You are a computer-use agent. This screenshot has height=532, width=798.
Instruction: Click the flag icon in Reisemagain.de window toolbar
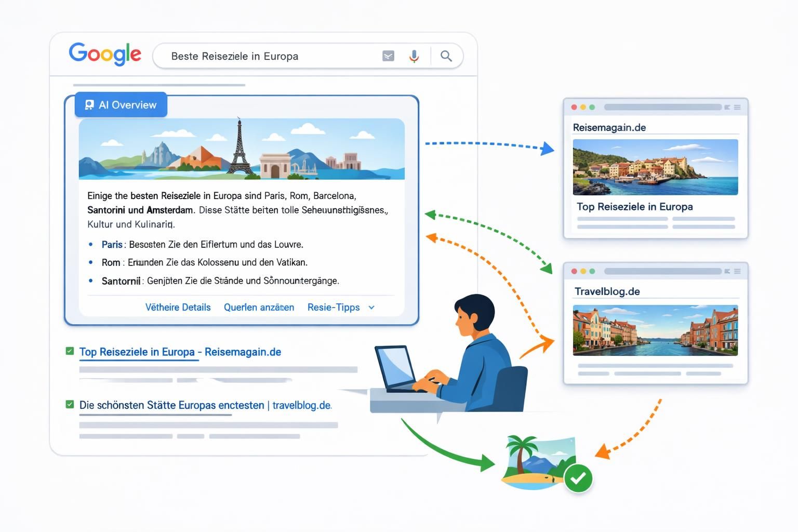point(727,107)
